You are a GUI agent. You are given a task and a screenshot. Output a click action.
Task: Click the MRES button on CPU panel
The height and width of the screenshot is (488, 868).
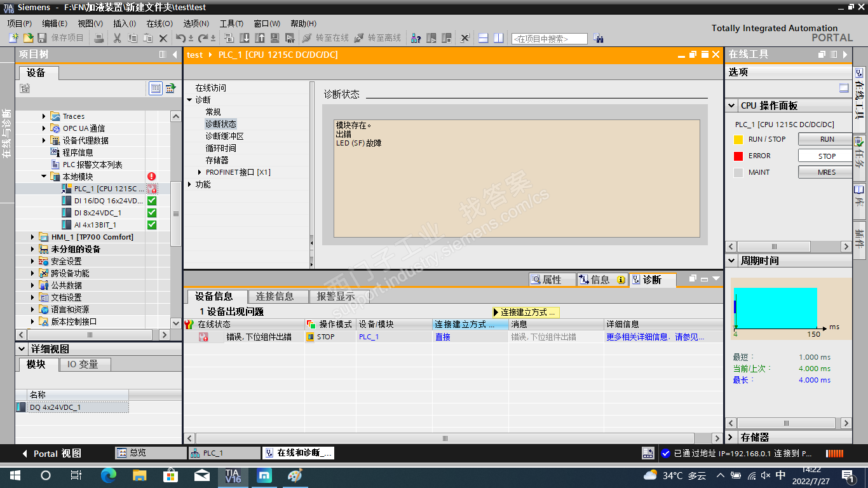pyautogui.click(x=827, y=172)
